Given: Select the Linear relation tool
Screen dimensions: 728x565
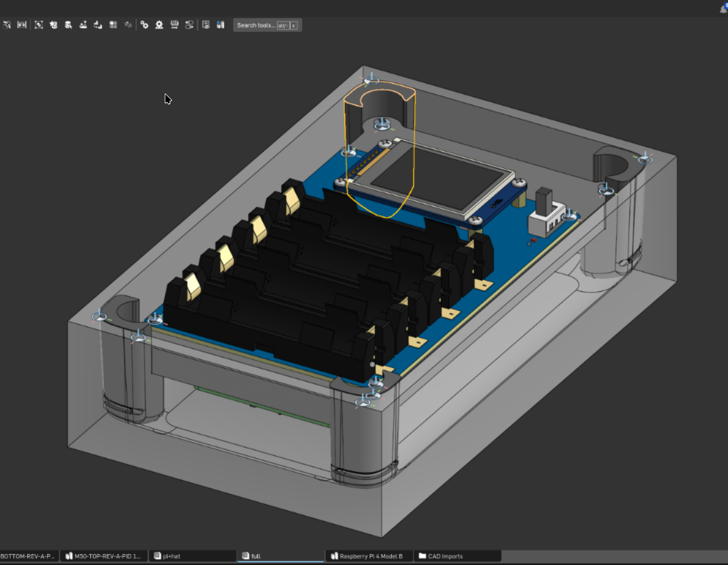Looking at the screenshot, I should pyautogui.click(x=189, y=25).
